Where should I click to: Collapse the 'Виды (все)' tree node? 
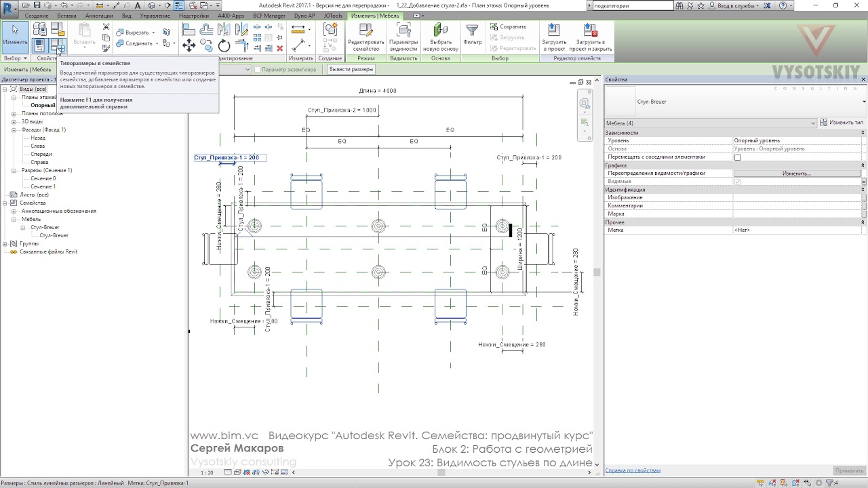click(5, 89)
